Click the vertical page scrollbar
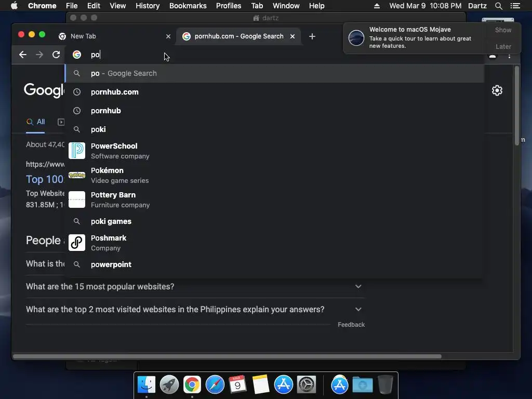532x399 pixels. 517,106
